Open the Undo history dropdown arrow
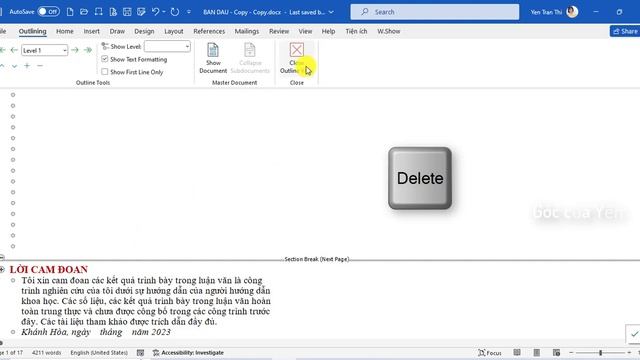Image resolution: width=640 pixels, height=360 pixels. click(x=164, y=12)
